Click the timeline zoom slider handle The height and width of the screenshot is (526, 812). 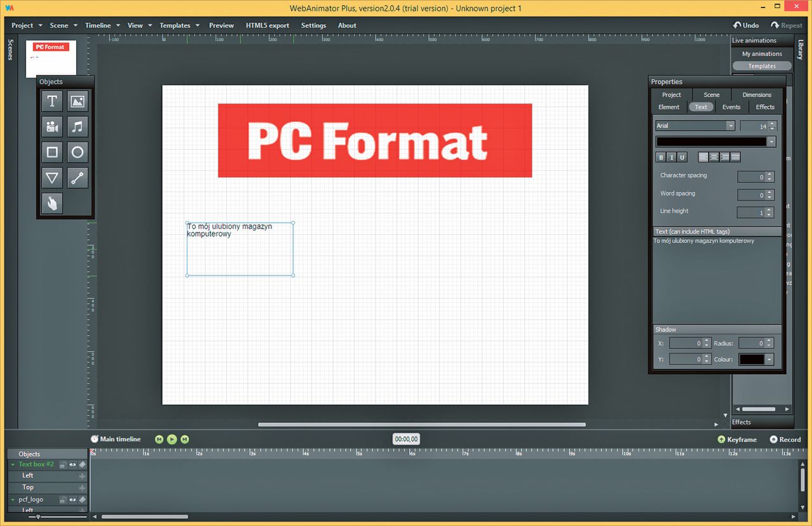coord(38,517)
